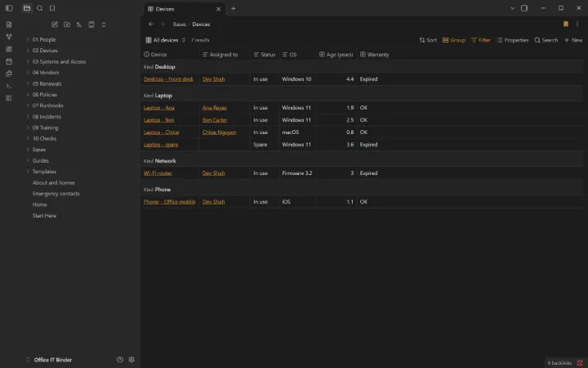Open the Phone - Office mobile link

pyautogui.click(x=170, y=202)
